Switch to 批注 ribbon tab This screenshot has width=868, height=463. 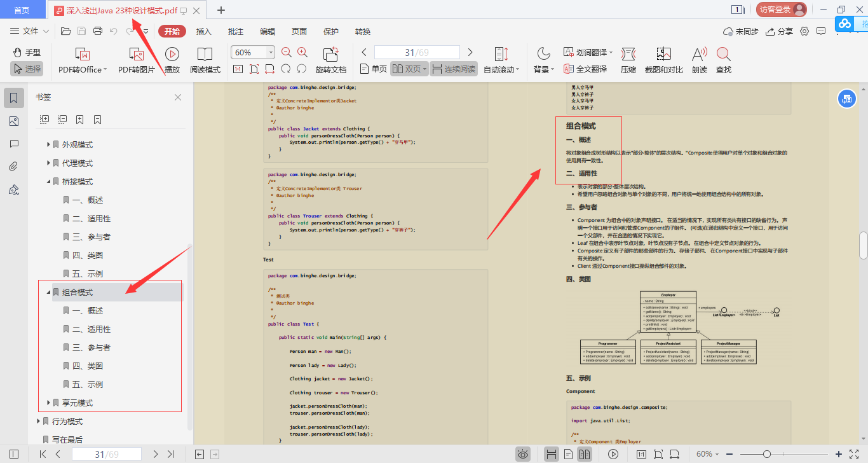236,31
